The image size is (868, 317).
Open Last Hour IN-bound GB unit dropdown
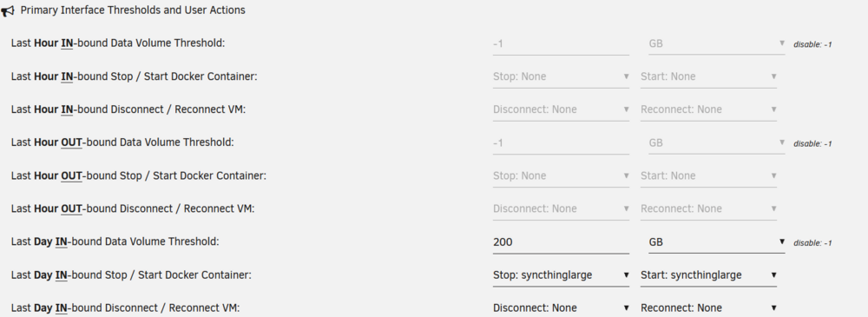tap(716, 43)
